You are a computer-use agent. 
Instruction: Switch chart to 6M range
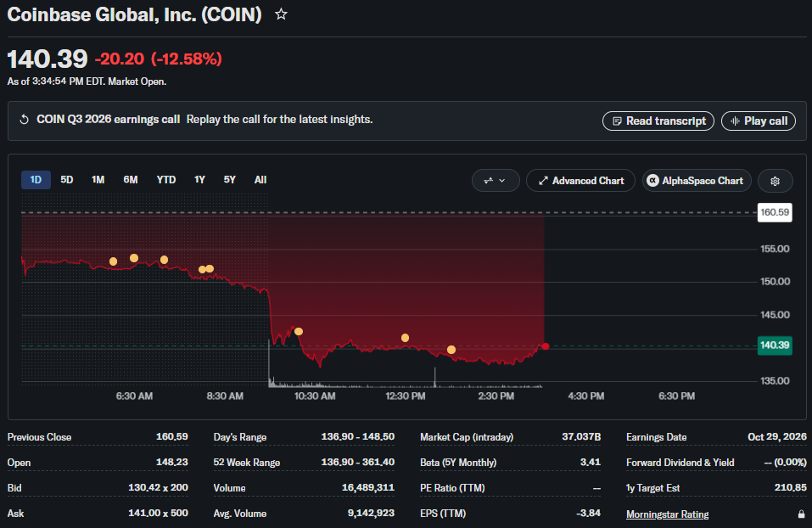click(131, 180)
